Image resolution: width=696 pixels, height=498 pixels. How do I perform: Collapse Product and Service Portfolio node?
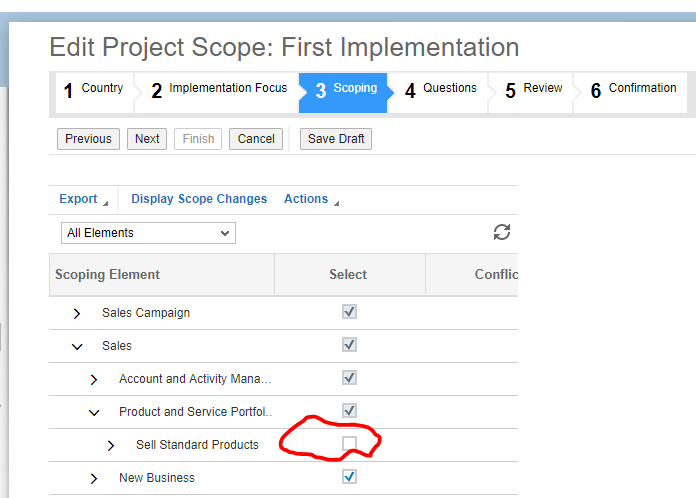[x=94, y=413]
